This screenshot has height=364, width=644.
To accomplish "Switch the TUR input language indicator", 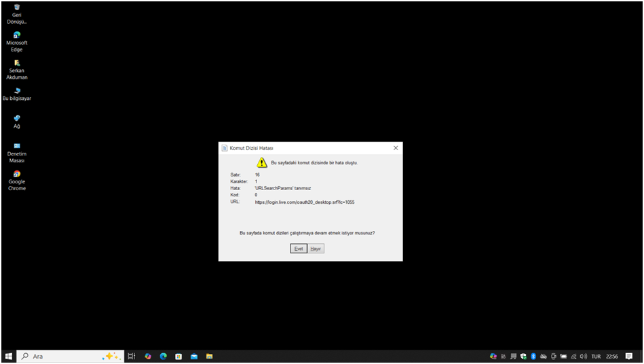I will [596, 357].
